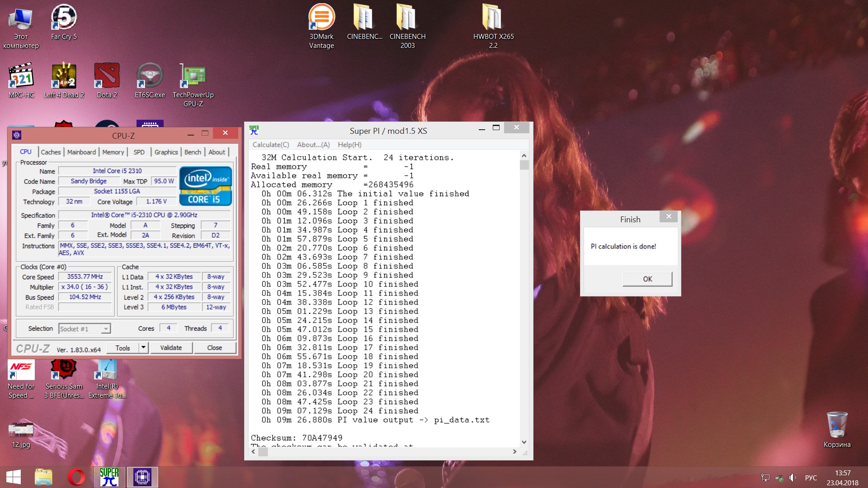The width and height of the screenshot is (868, 488).
Task: Launch Opera browser from the taskbar
Action: click(x=76, y=477)
